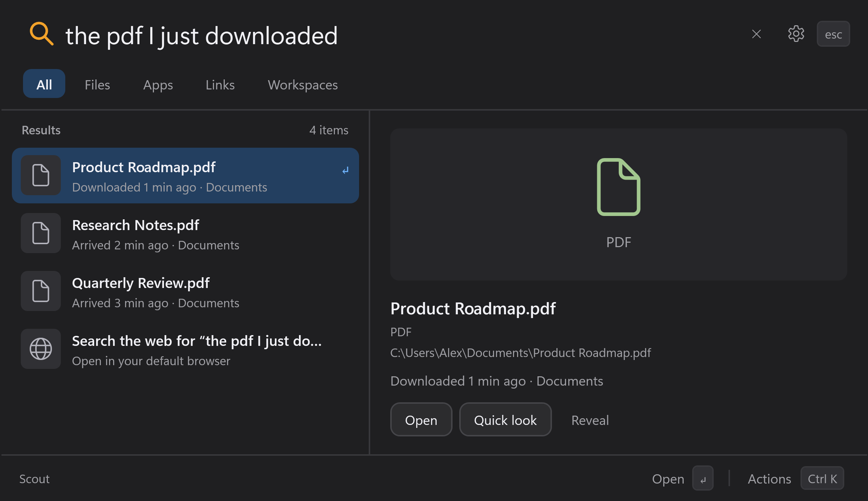
Task: Open settings via the gear icon
Action: pos(796,34)
